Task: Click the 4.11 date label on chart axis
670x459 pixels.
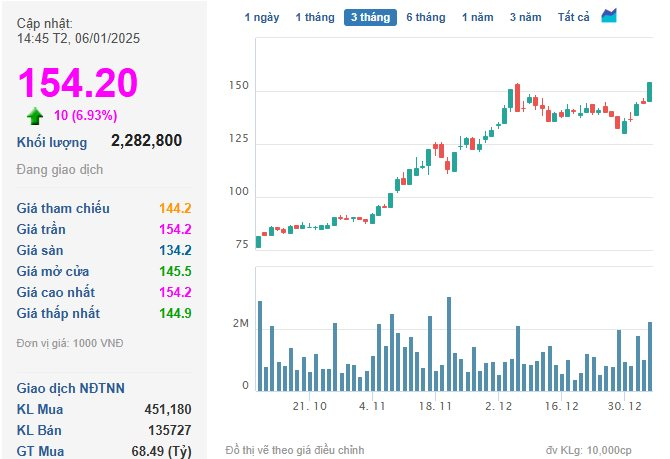Action: 372,406
